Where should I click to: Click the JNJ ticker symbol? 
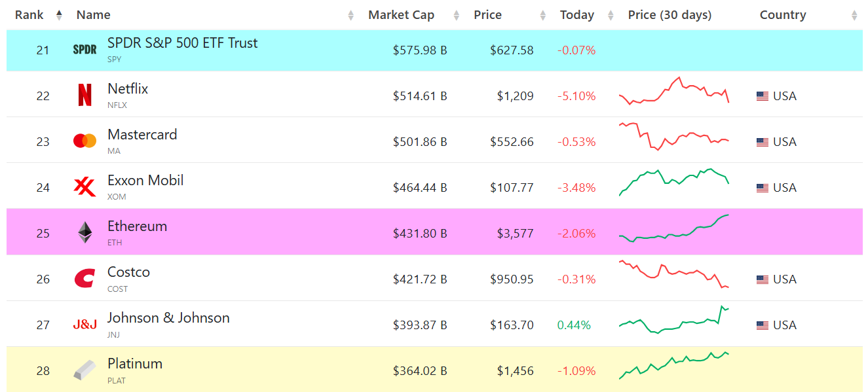pos(114,334)
